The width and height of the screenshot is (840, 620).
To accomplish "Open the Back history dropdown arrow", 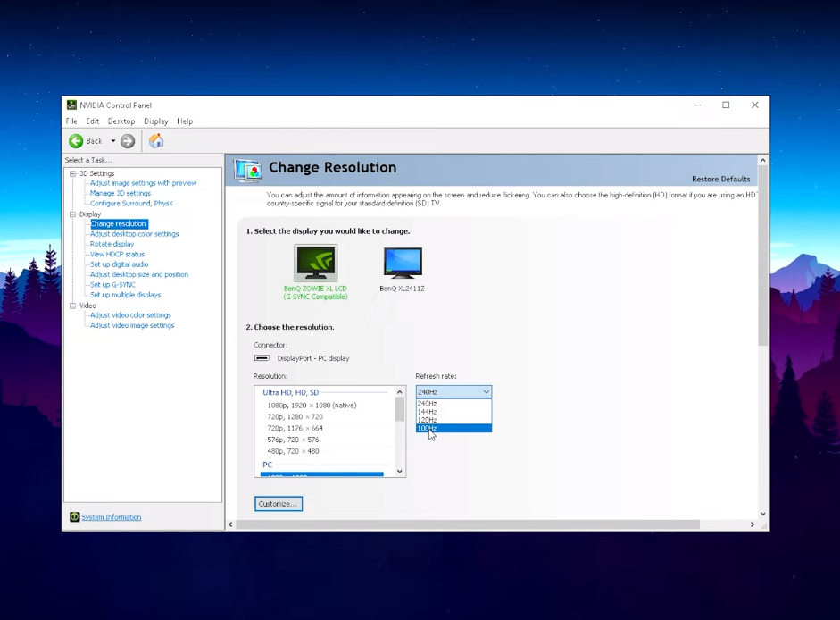I will click(113, 141).
